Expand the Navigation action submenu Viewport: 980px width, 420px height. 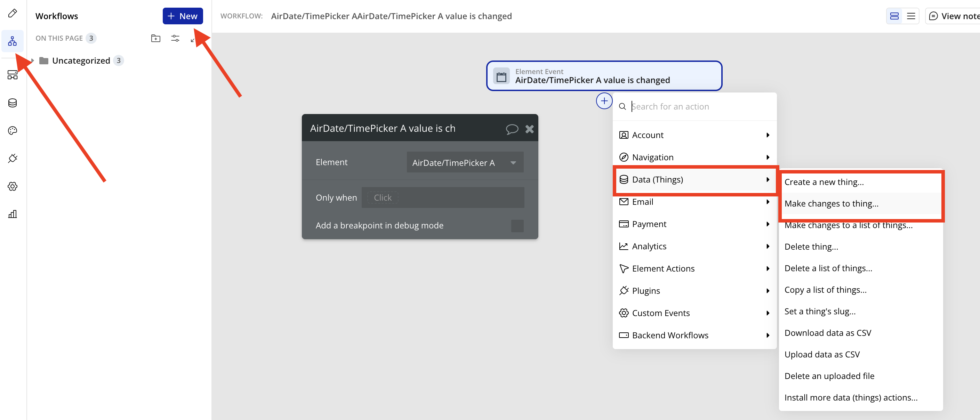pyautogui.click(x=695, y=157)
